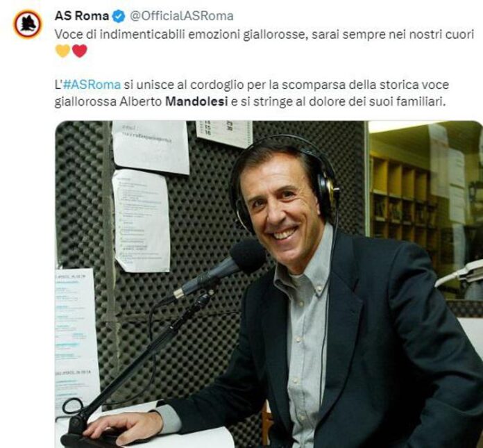Click the 'Voce di indimenticabili emozioni' sentence
Viewport: 483px width, 448px height.
click(x=264, y=35)
